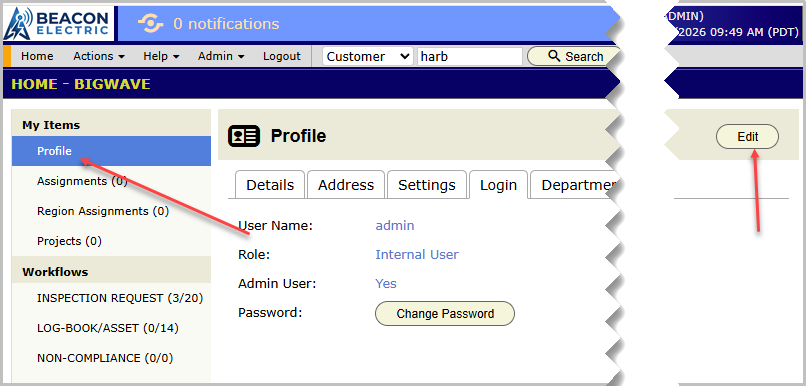Click the Change Password button

[445, 314]
